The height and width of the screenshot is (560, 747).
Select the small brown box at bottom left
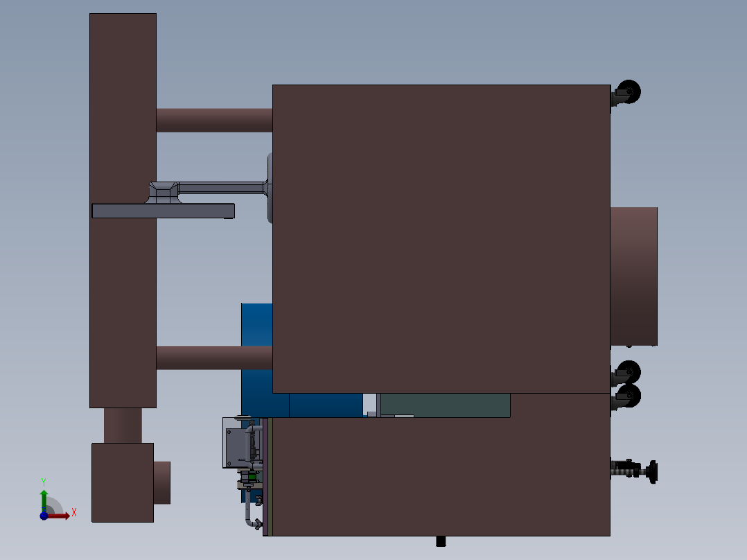coord(123,482)
